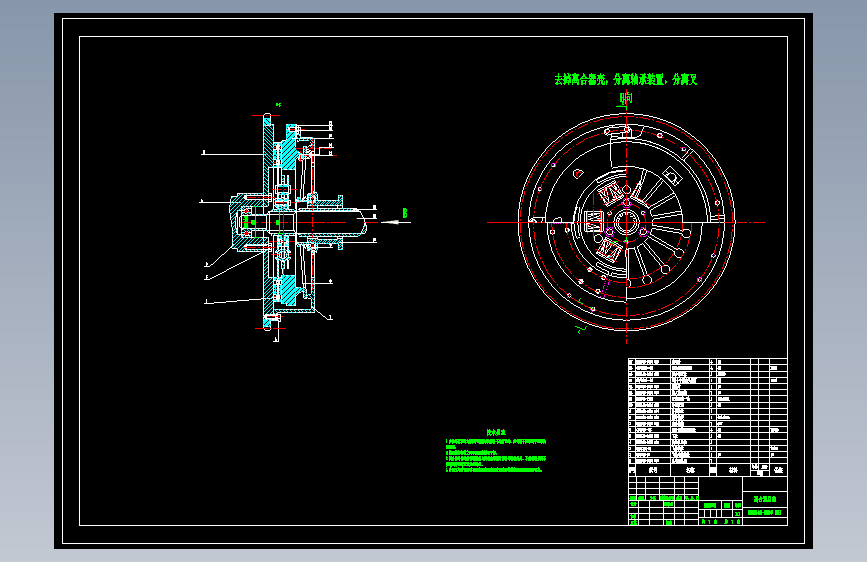
Task: Select the 'B向' view label above the clutch
Action: coord(626,98)
